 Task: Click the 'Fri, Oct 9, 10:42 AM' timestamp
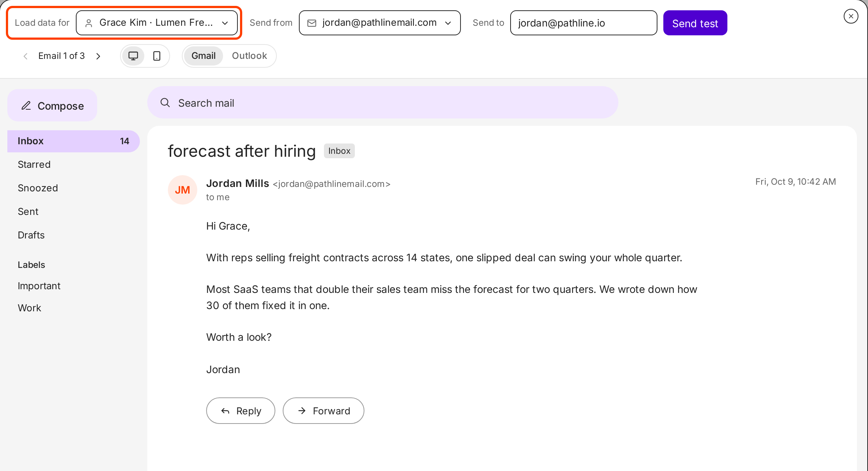(795, 182)
